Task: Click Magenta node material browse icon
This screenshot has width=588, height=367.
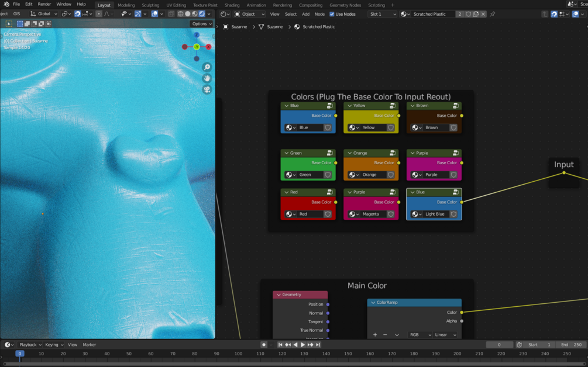Action: click(353, 214)
